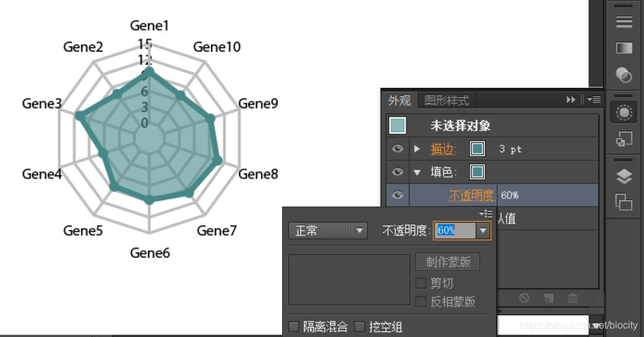Screen dimensions: 644x337
Task: Toggle visibility eye of the 填色 row
Action: 398,172
